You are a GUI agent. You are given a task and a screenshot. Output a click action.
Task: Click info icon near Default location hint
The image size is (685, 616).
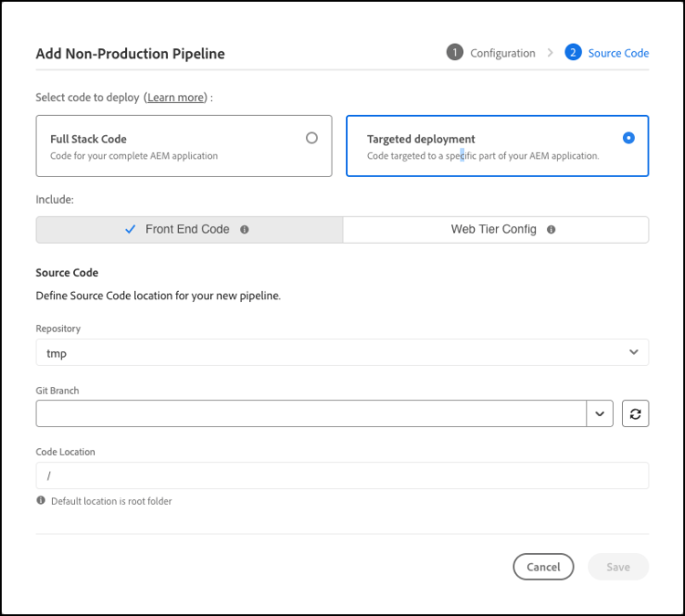pos(41,501)
